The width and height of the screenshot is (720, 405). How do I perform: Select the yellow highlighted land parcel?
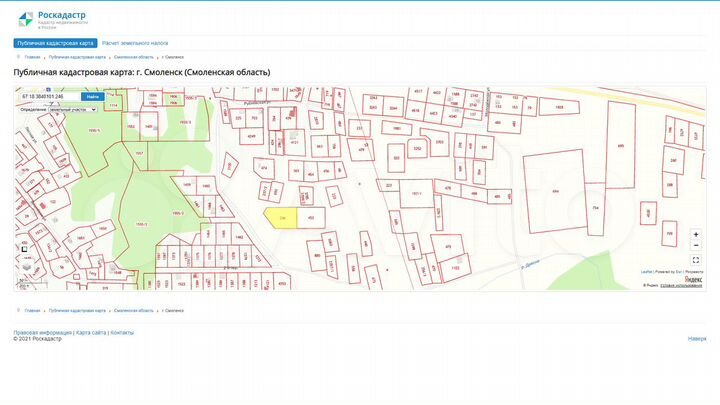pyautogui.click(x=283, y=218)
